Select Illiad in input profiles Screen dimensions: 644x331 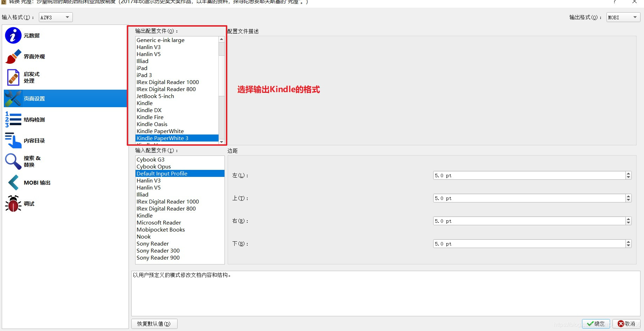[180, 194]
